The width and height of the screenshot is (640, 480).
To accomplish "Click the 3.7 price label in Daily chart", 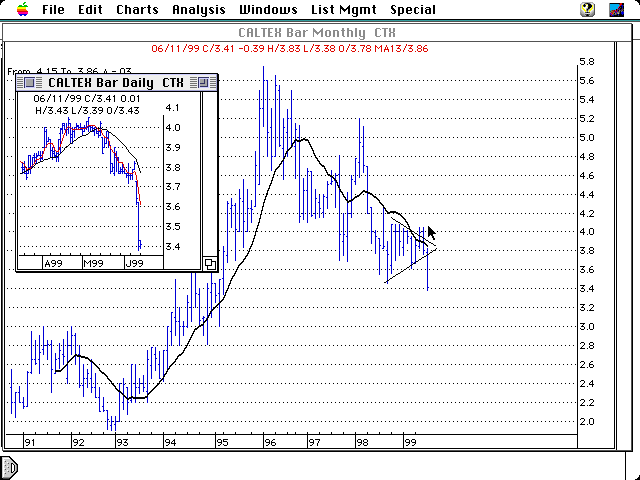I will pyautogui.click(x=172, y=187).
